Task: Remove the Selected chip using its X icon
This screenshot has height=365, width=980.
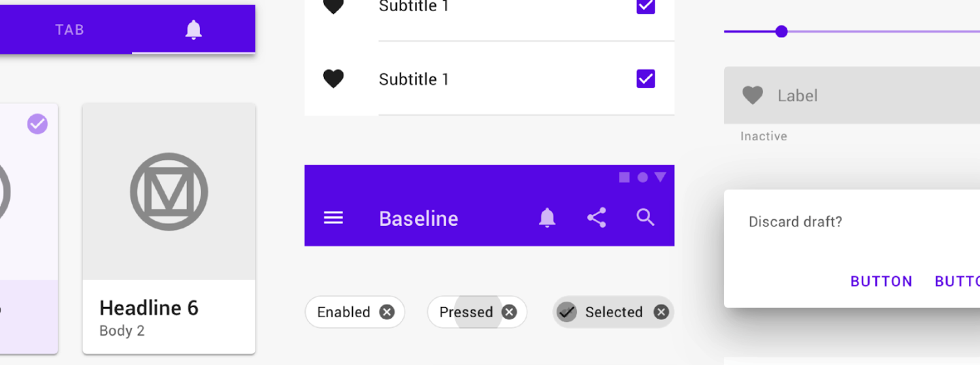Action: point(661,312)
